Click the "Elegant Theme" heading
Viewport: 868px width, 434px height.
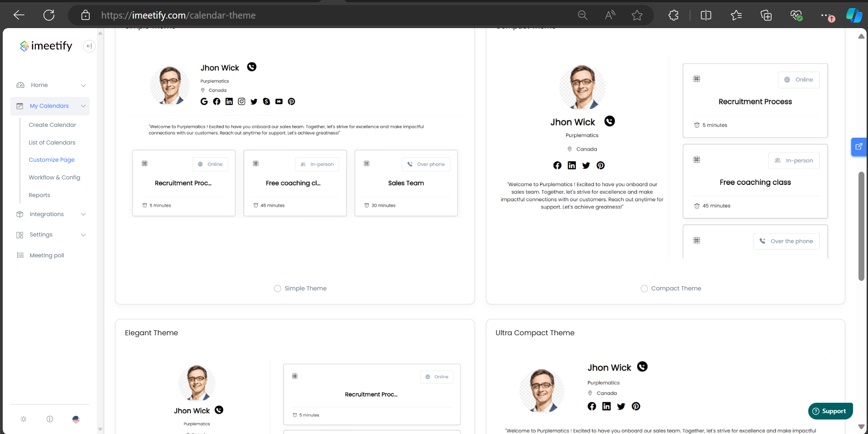pyautogui.click(x=151, y=333)
